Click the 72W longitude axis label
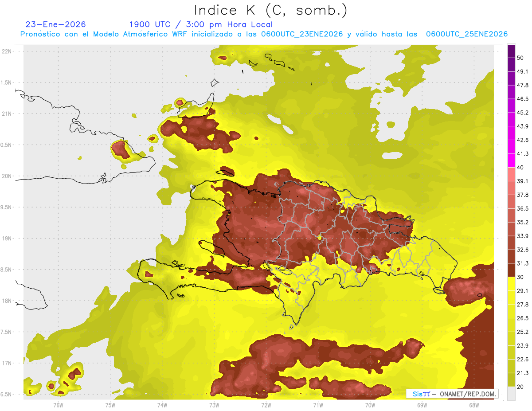 point(266,405)
